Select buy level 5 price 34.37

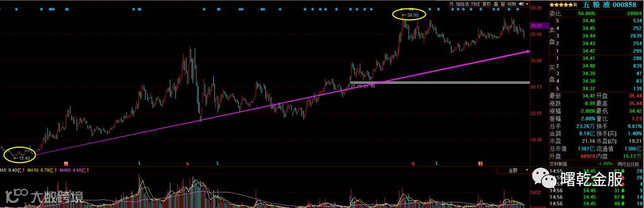coord(589,89)
